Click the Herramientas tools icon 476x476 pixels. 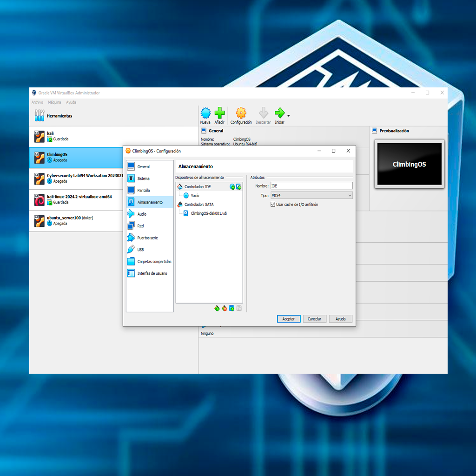(40, 116)
